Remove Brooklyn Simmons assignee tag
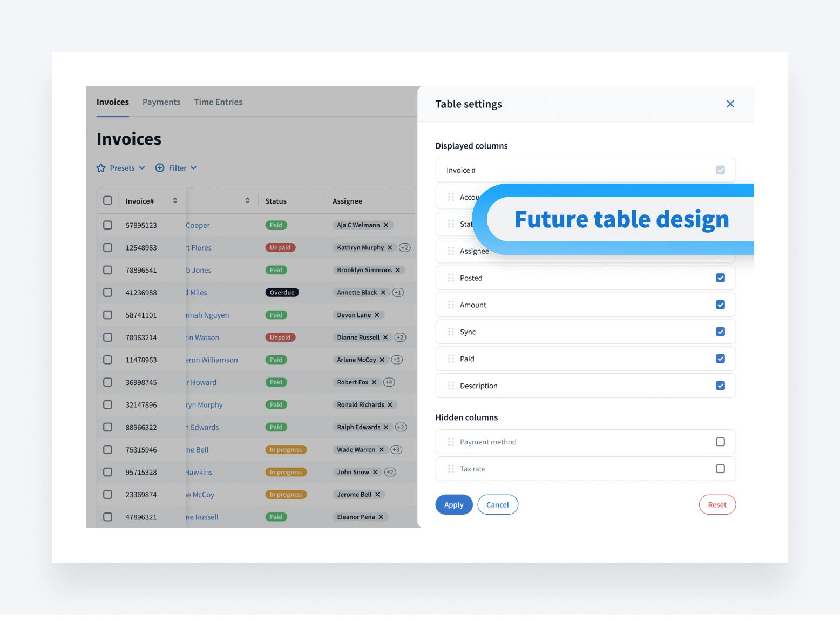This screenshot has width=840, height=621. pos(398,270)
